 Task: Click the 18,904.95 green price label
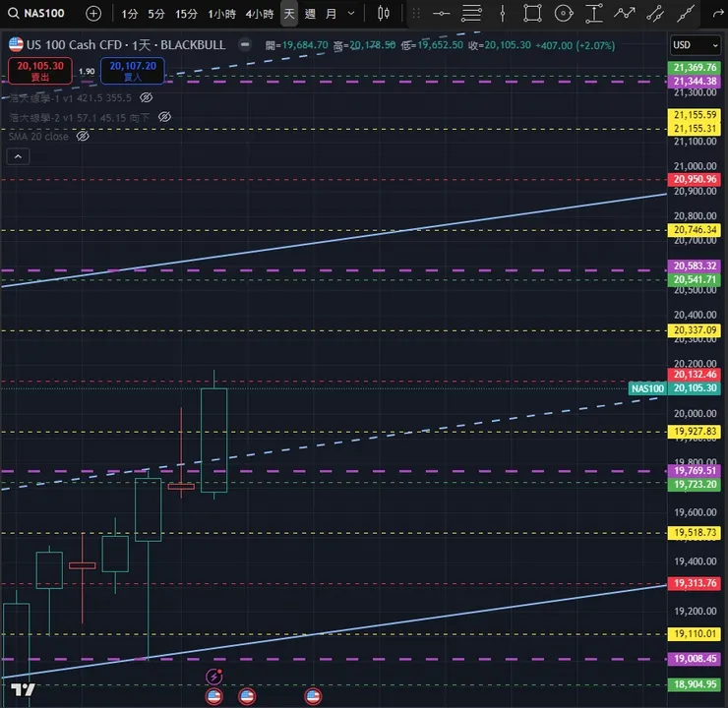tap(695, 684)
